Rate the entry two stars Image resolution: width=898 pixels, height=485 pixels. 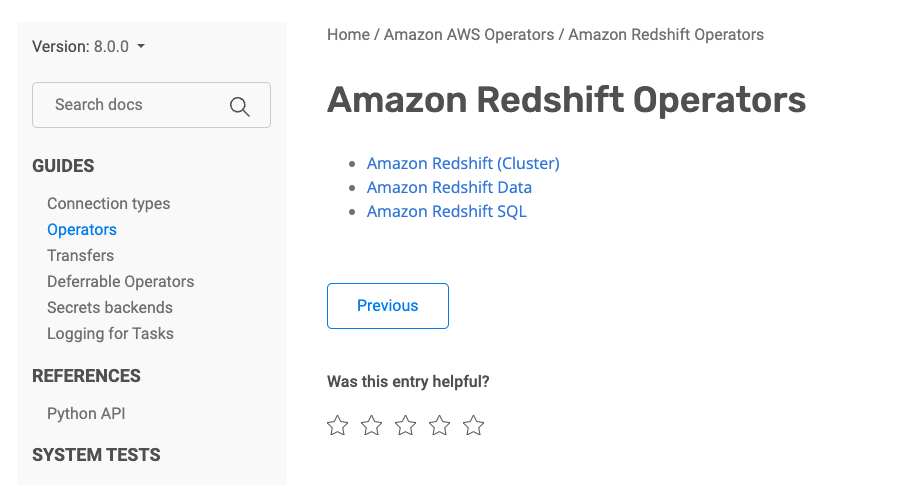[x=371, y=425]
